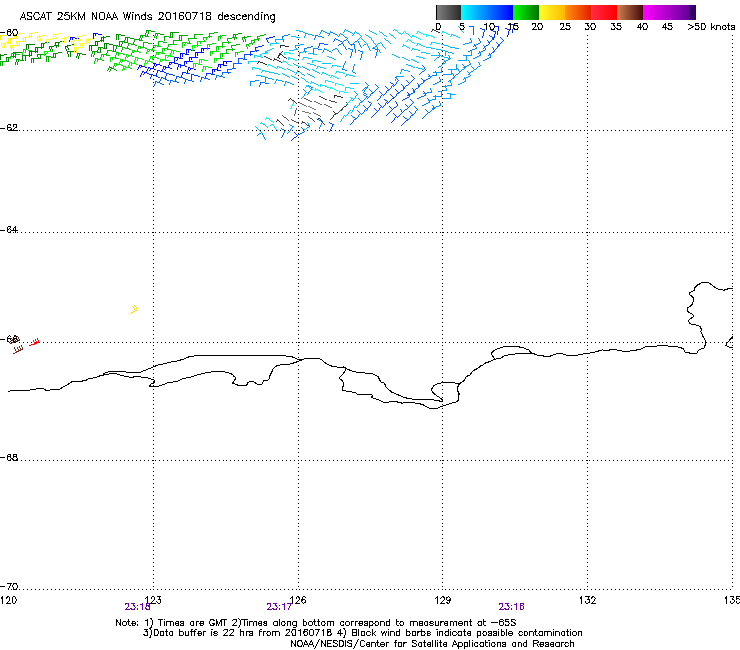Click the '40' legend scale label
This screenshot has height=650, width=740.
click(x=642, y=27)
